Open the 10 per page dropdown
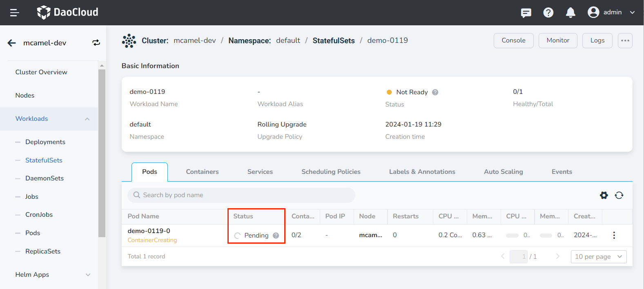The width and height of the screenshot is (644, 289). [x=598, y=256]
